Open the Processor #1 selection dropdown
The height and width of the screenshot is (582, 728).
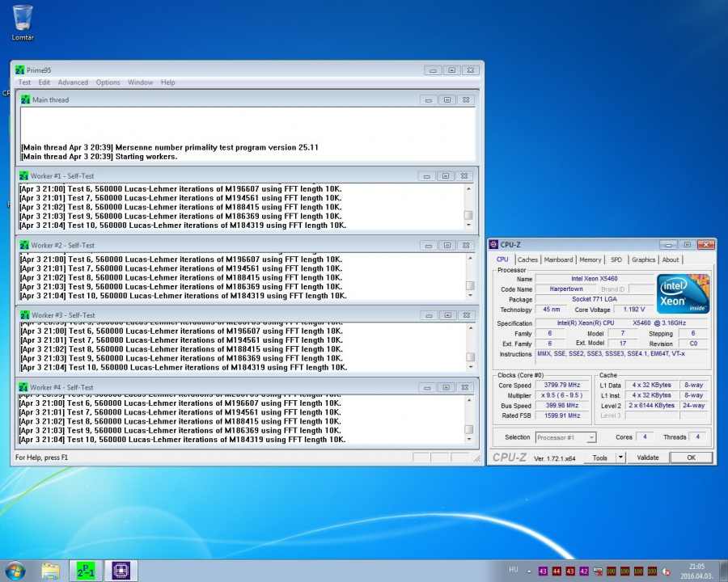pos(566,437)
